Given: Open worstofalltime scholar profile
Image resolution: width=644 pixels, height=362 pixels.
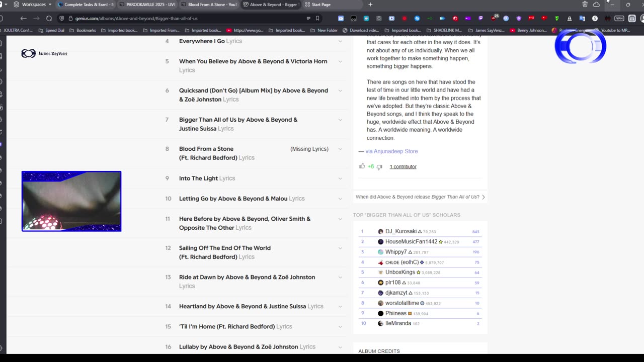Looking at the screenshot, I should click(402, 303).
